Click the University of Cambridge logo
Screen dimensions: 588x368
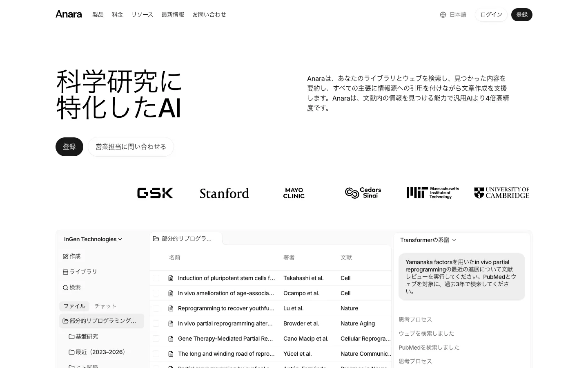[x=502, y=193]
